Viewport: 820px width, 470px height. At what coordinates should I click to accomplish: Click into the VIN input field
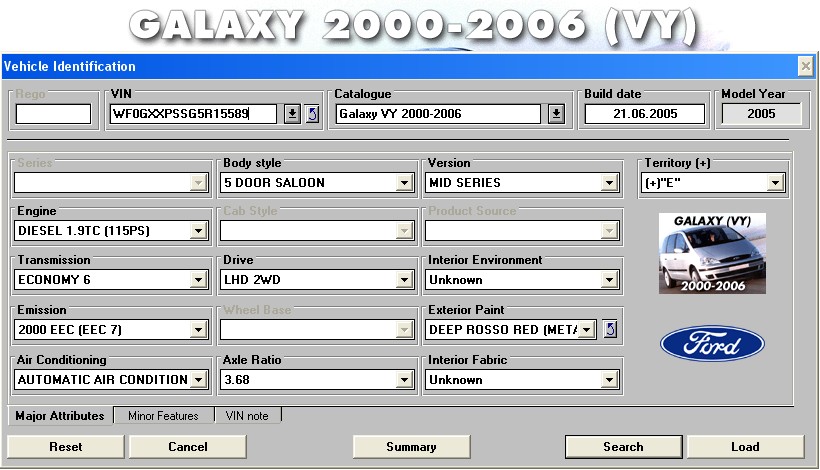click(193, 114)
